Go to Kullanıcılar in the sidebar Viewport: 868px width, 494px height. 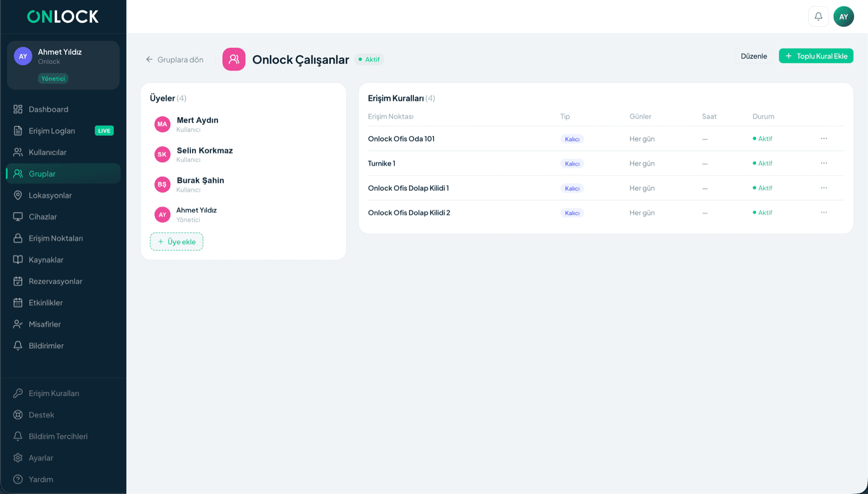click(63, 152)
